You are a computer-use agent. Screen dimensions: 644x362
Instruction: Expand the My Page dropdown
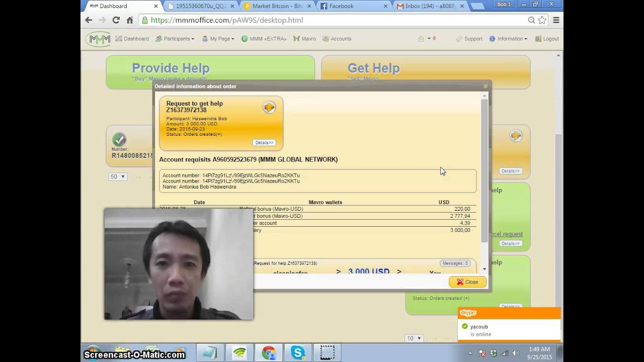[x=218, y=39]
